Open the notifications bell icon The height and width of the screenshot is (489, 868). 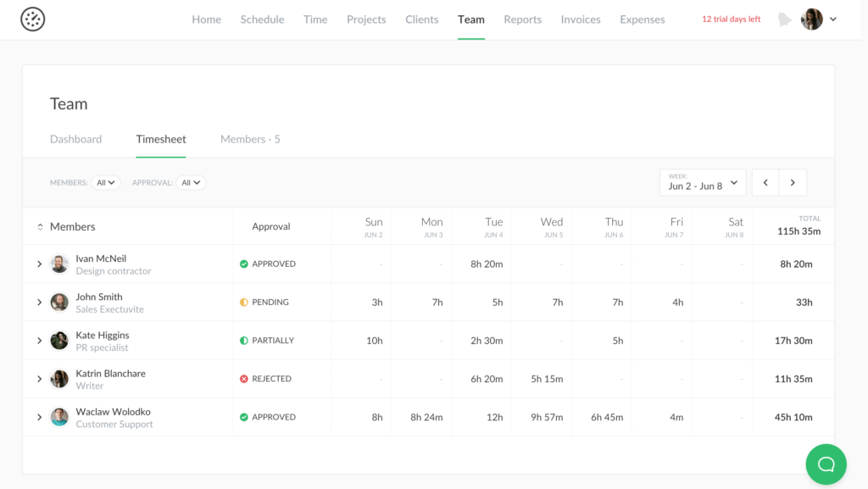pyautogui.click(x=784, y=19)
